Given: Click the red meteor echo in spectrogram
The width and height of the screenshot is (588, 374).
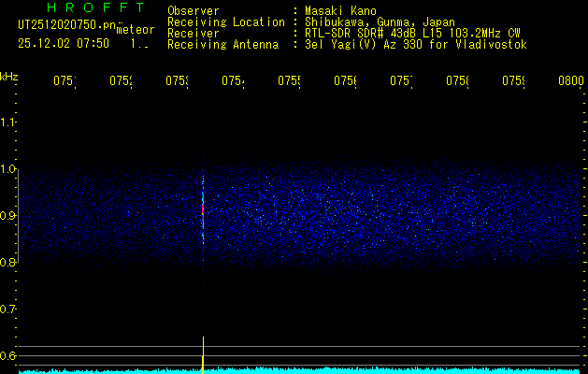Looking at the screenshot, I should click(x=203, y=211).
